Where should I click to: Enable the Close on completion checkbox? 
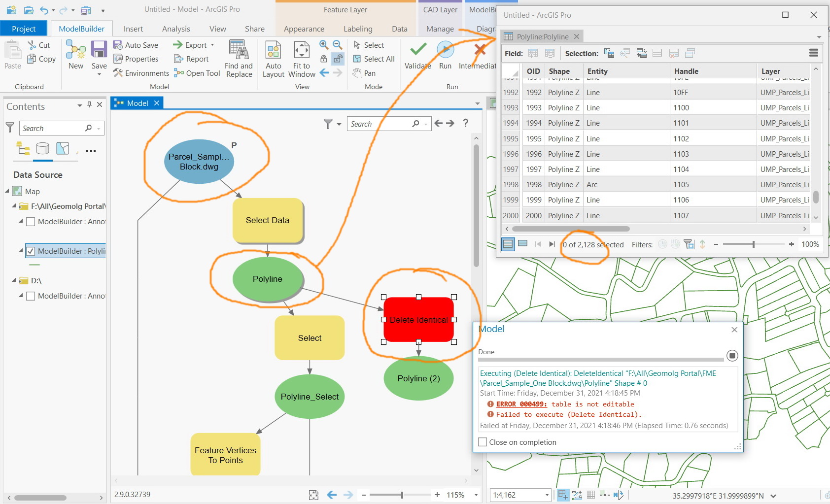[483, 442]
